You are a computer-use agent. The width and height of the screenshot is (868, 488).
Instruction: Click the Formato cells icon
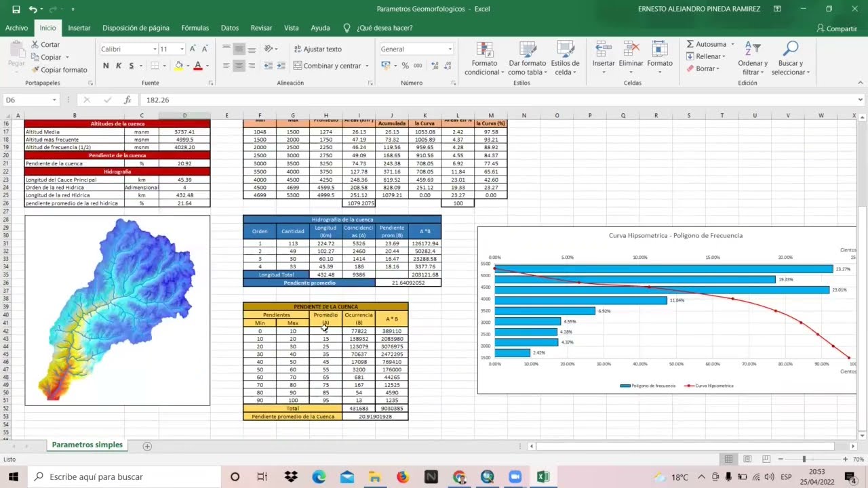click(x=660, y=49)
